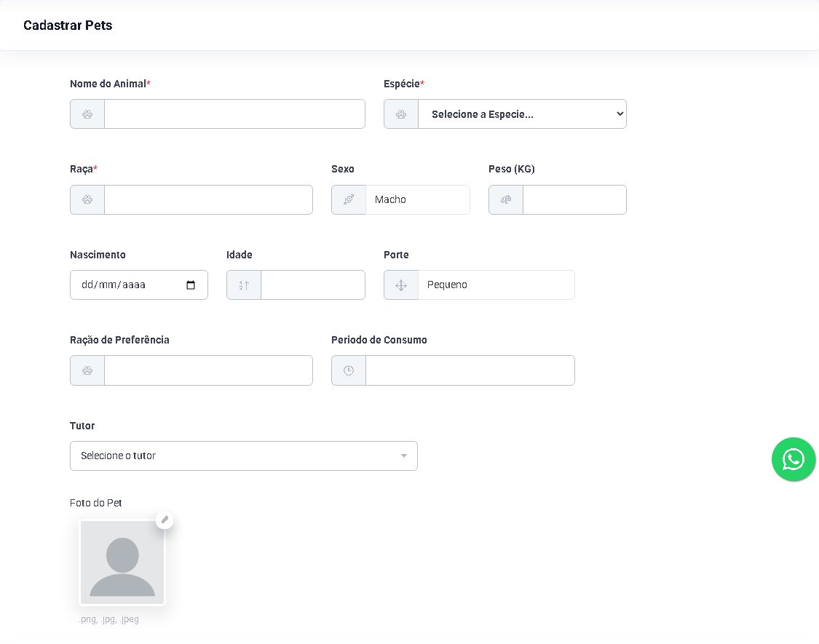
Task: Expand the Selecione o tutor dropdown
Action: click(244, 456)
